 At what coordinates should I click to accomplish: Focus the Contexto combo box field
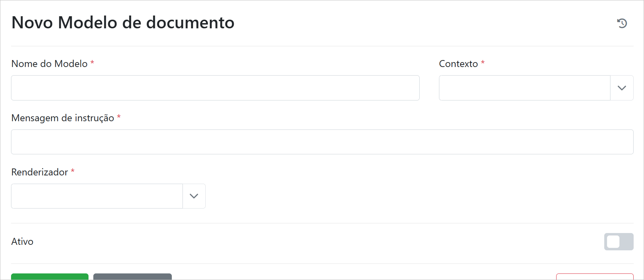pyautogui.click(x=524, y=88)
